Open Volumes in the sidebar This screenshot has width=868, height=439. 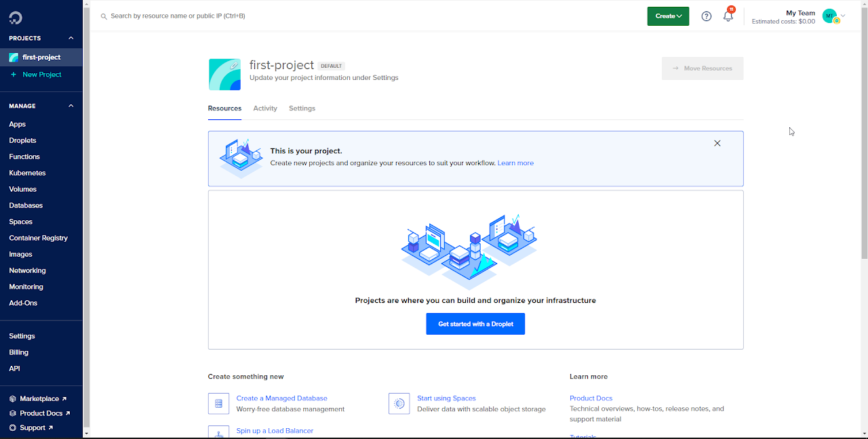click(x=22, y=190)
